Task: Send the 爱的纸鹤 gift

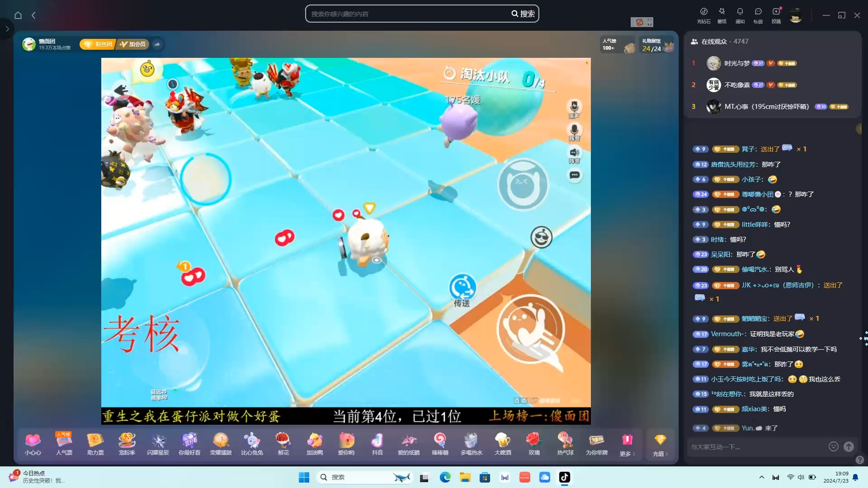Action: pyautogui.click(x=409, y=444)
